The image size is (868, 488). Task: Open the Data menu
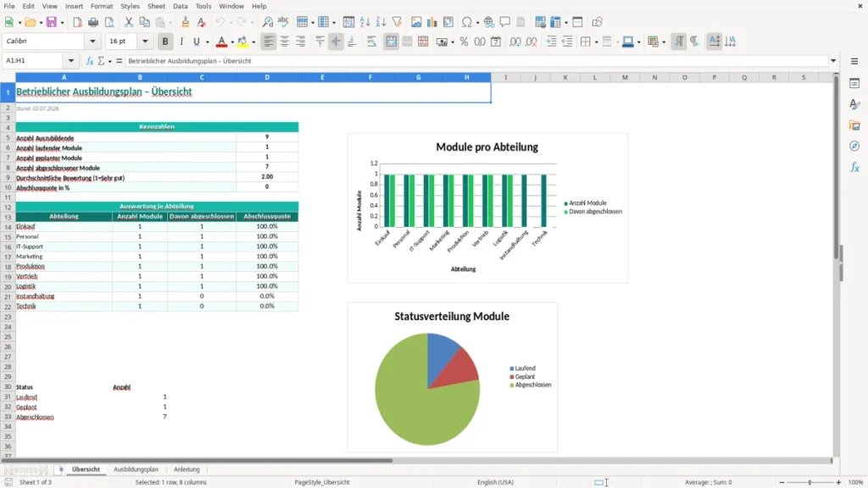180,6
